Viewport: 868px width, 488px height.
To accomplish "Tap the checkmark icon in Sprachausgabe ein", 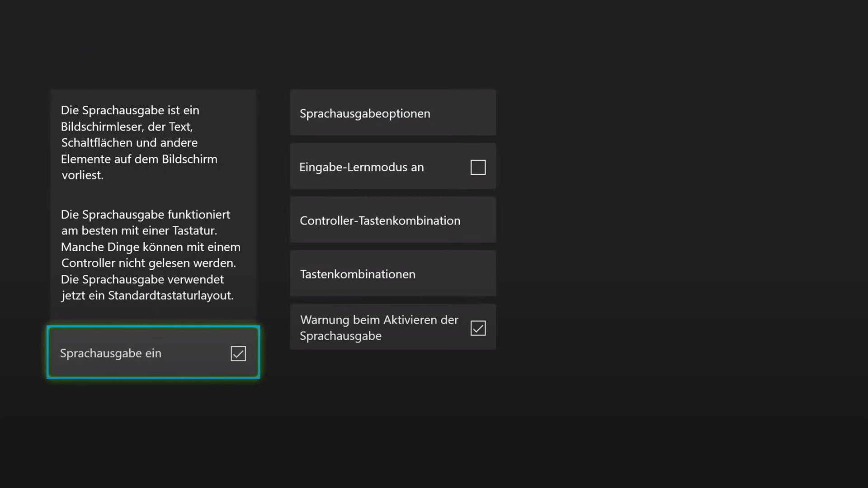I will (238, 353).
